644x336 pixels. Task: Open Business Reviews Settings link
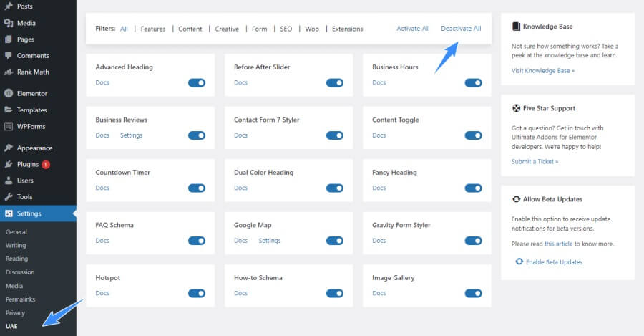pyautogui.click(x=131, y=135)
